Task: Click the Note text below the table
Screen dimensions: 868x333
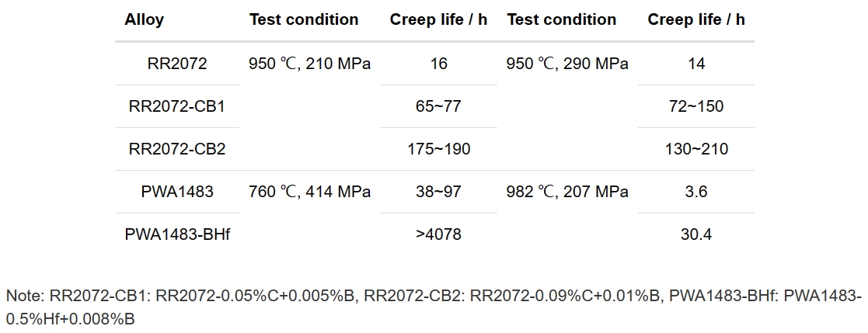Action: pyautogui.click(x=434, y=307)
